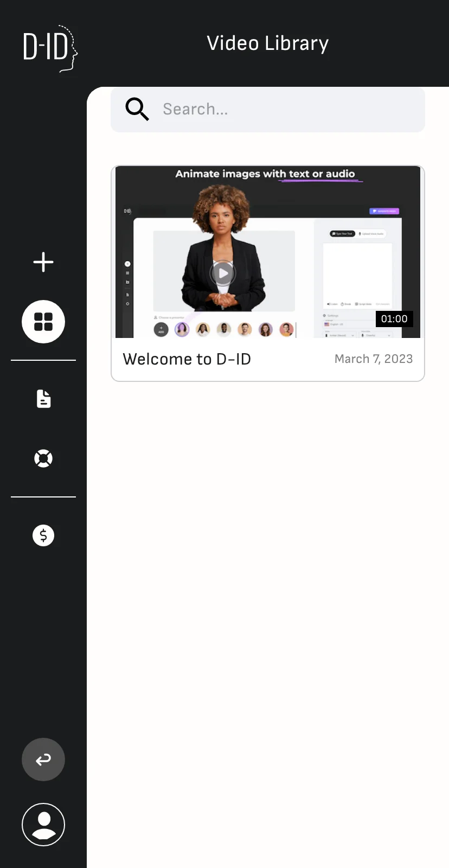449x868 pixels.
Task: Focus the Search input field
Action: tap(268, 110)
